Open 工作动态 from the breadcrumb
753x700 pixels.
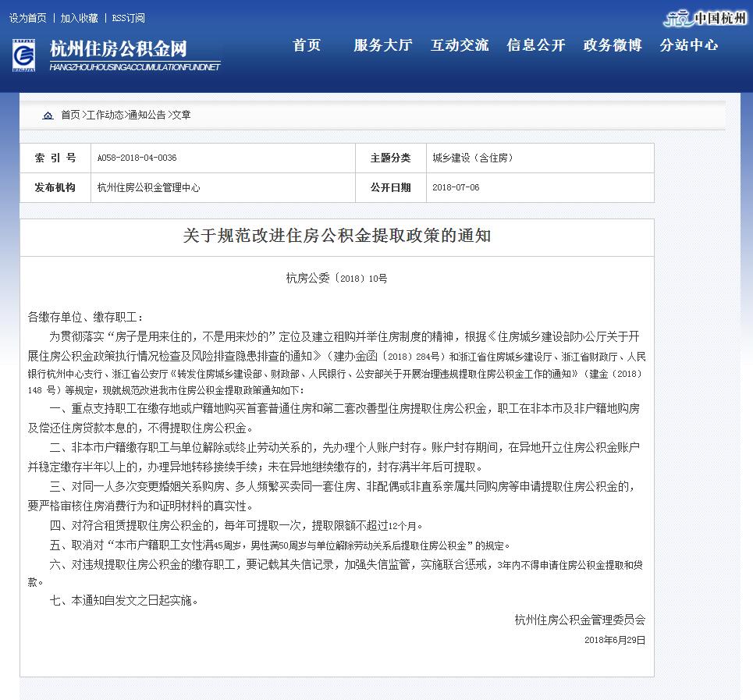pyautogui.click(x=107, y=115)
